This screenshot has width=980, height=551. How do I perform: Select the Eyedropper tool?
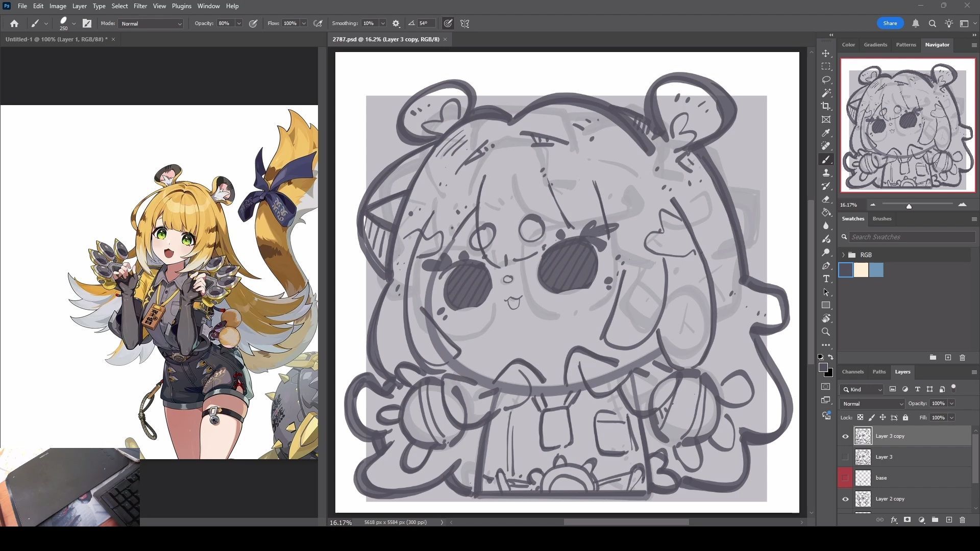tap(826, 133)
